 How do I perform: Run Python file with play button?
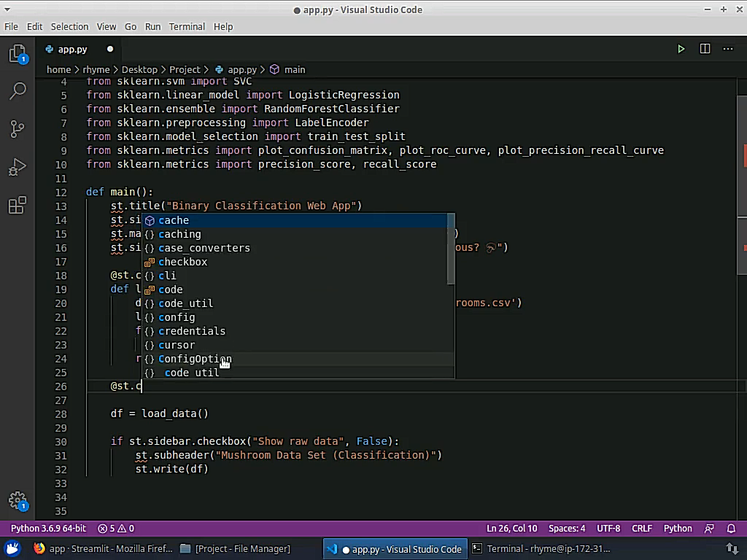pyautogui.click(x=681, y=49)
